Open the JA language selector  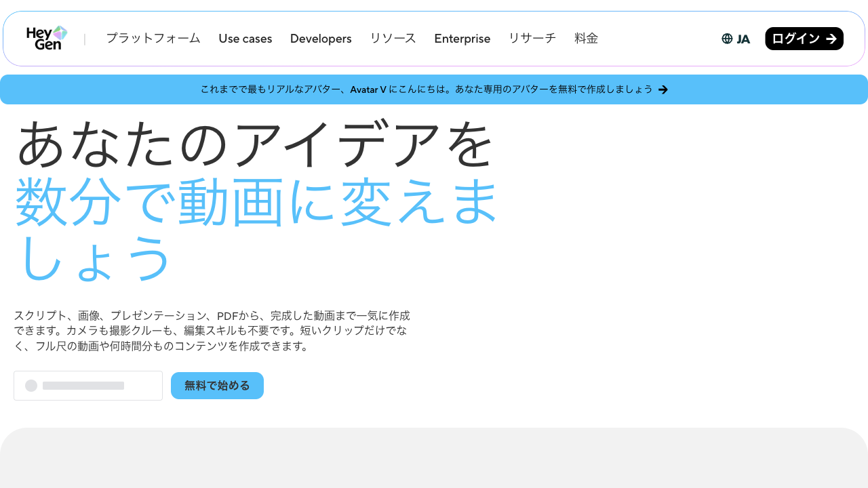tap(736, 39)
